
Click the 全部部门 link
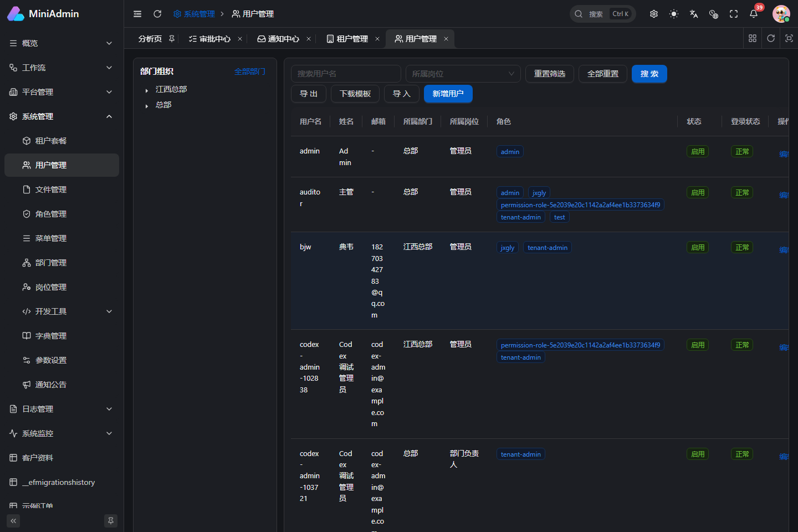[x=249, y=71]
